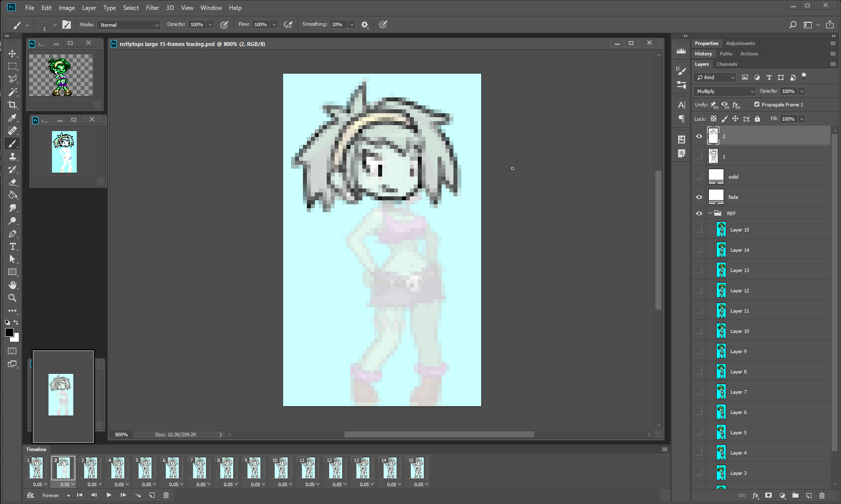Select the Horizontal Type tool
Viewport: 841px width, 504px height.
pyautogui.click(x=12, y=246)
